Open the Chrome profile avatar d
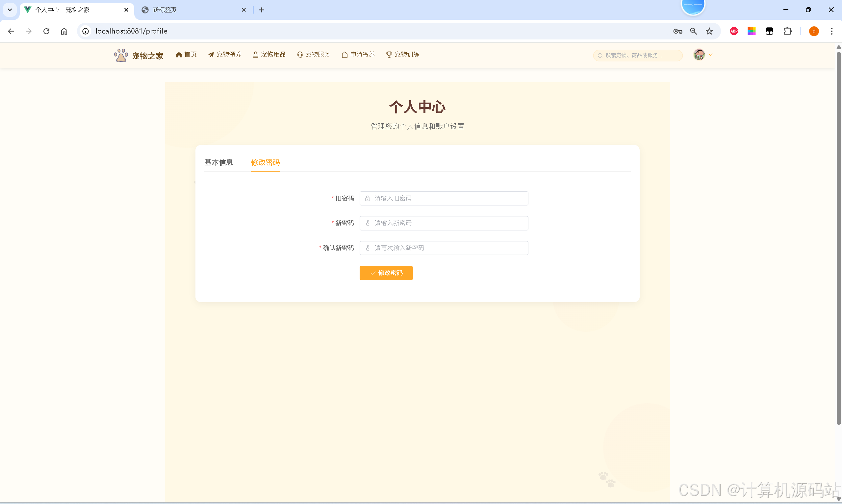This screenshot has width=842, height=504. (814, 31)
